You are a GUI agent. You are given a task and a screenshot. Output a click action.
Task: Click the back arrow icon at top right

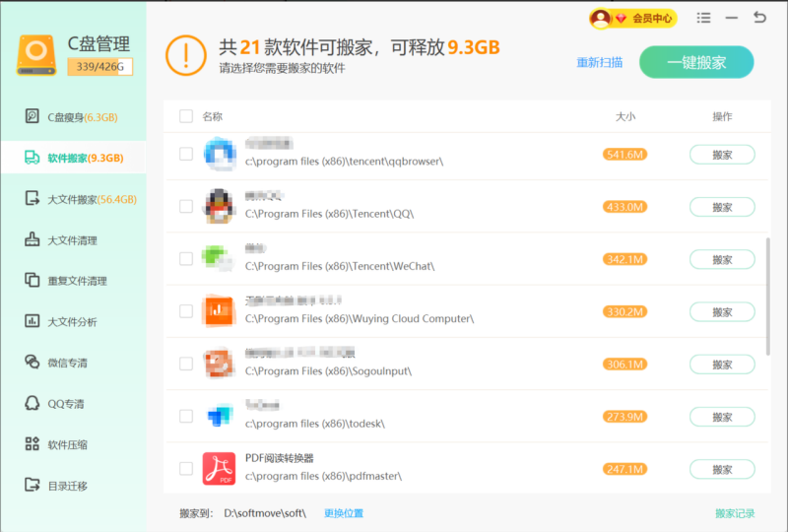pyautogui.click(x=759, y=18)
